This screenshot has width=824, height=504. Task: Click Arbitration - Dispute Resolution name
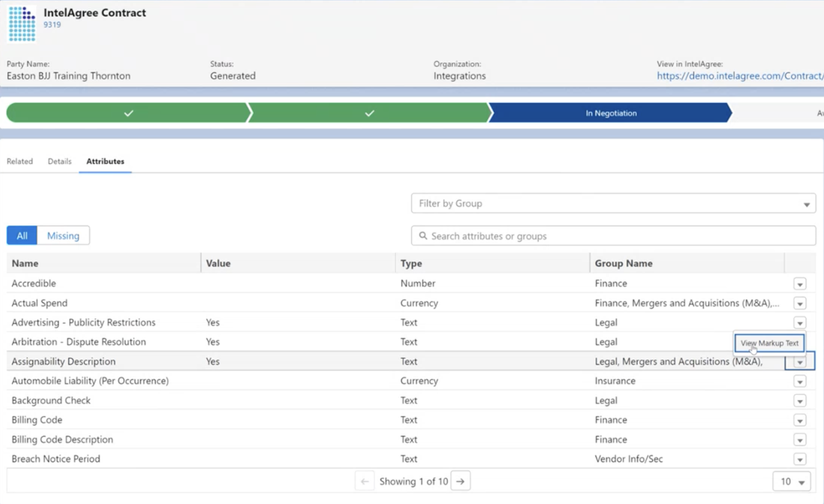[79, 342]
